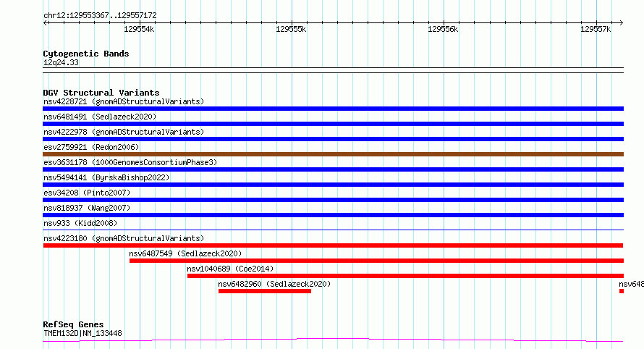Click the esv3631178 (1000GenomesConsortiumPhase3) label
Viewport: 644px width, 349px height.
[x=130, y=162]
